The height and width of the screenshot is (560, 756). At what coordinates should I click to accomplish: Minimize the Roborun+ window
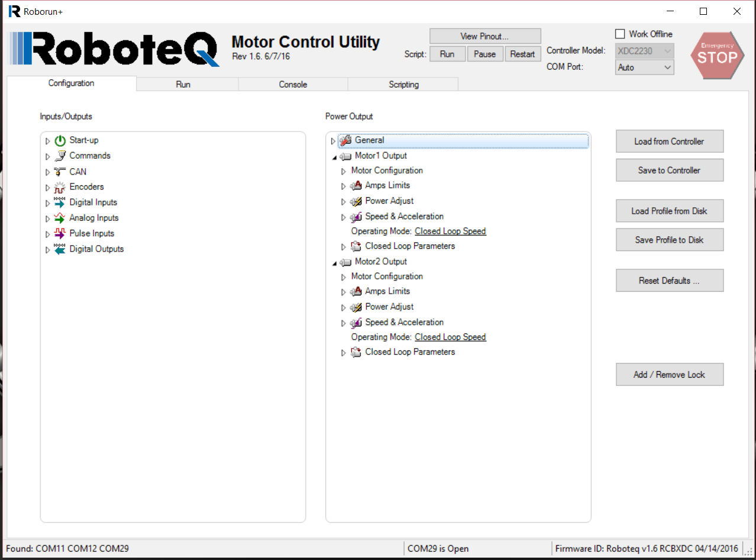(670, 11)
